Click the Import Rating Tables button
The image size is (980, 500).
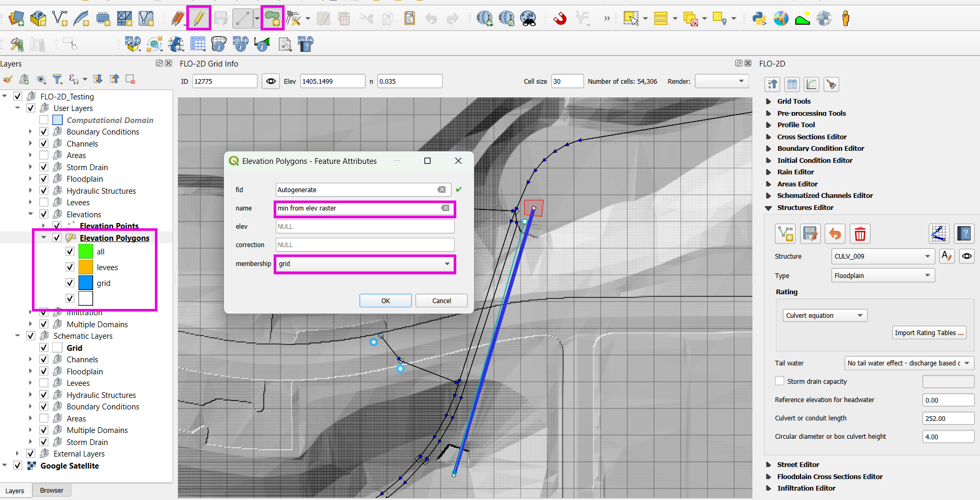point(928,332)
